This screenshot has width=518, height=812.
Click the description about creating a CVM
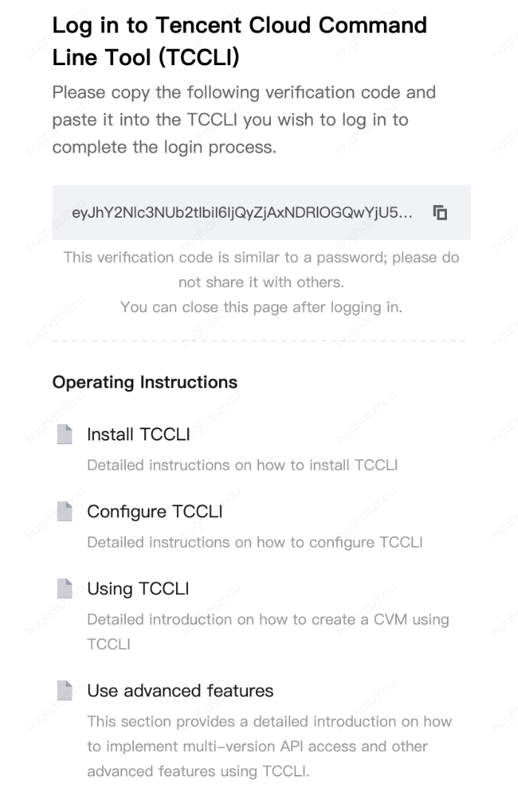268,632
